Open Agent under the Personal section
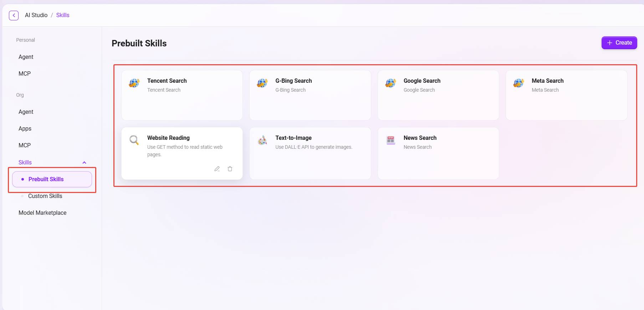The height and width of the screenshot is (310, 644). pyautogui.click(x=26, y=57)
